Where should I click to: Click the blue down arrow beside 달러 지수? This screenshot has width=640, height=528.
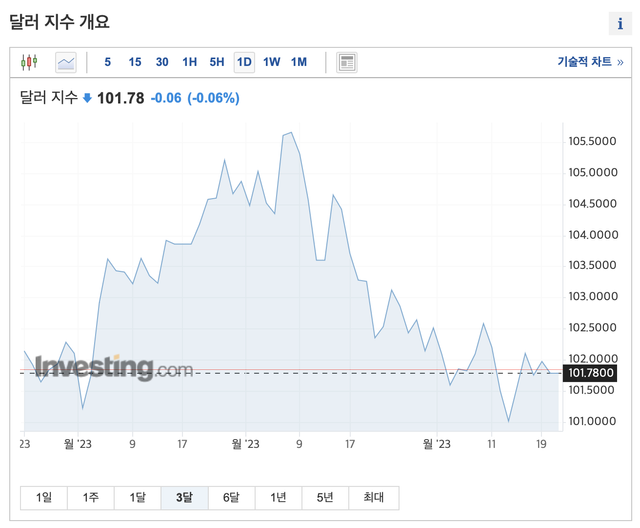[x=87, y=98]
